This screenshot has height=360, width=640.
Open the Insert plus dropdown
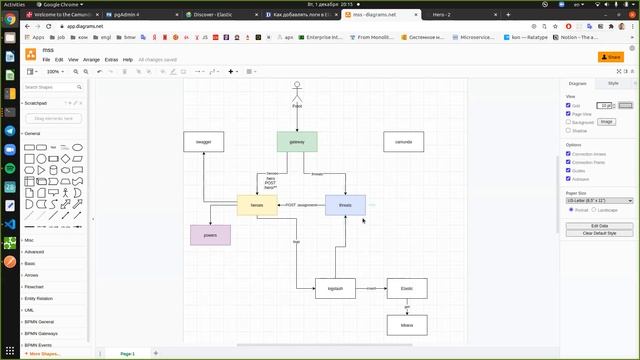point(233,71)
